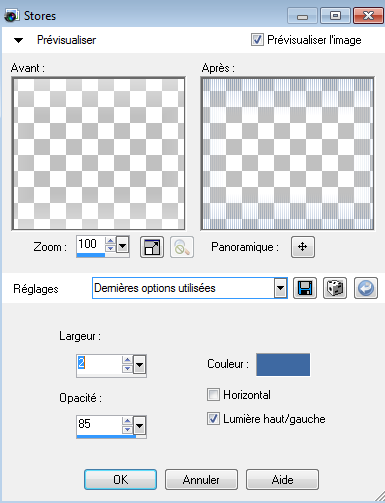Screen dimensions: 385x503
Task: Click the Stores window app icon
Action: click(11, 16)
